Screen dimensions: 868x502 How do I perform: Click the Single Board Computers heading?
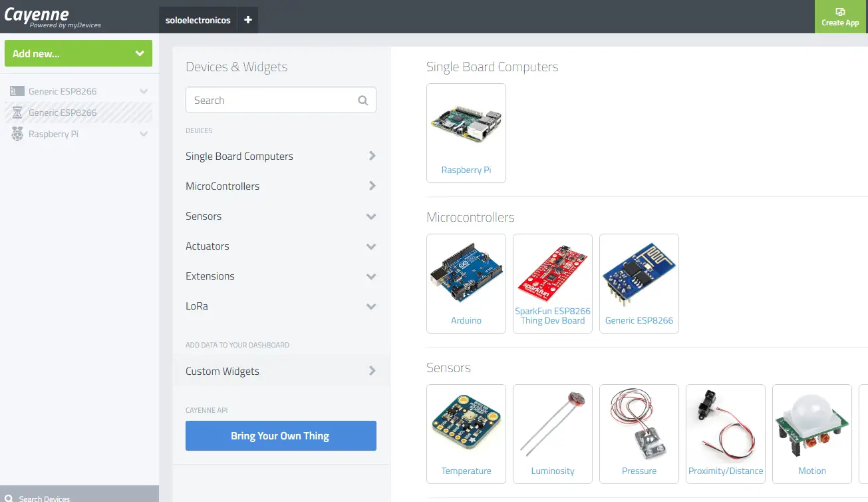pos(492,67)
